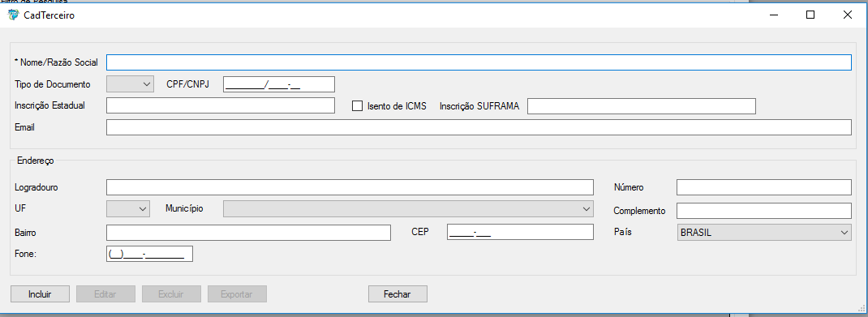This screenshot has width=868, height=317.
Task: Click the Logradouro input field
Action: click(x=350, y=187)
